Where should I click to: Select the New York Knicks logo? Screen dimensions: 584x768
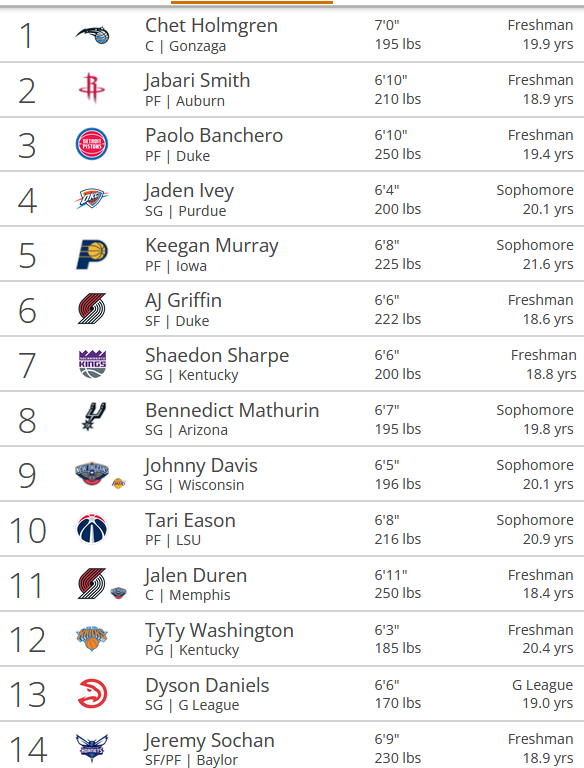click(92, 638)
